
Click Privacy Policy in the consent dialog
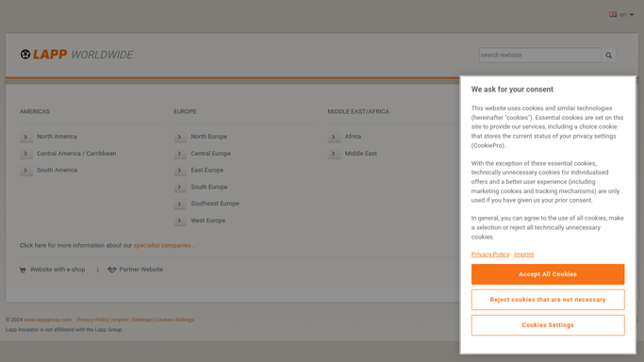coord(490,255)
